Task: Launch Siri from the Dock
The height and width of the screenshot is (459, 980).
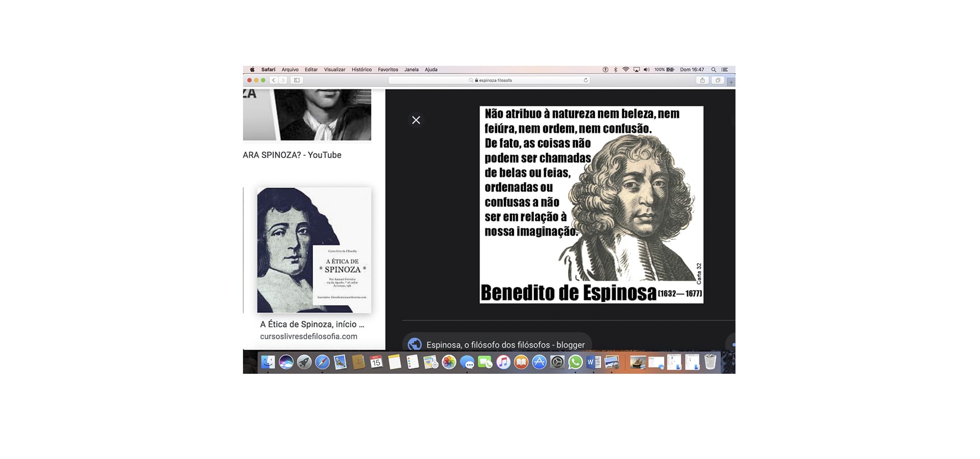Action: [286, 362]
